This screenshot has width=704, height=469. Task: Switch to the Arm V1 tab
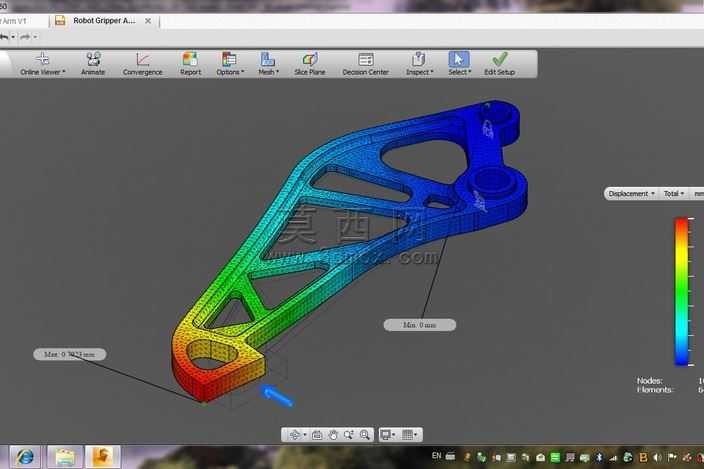(13, 21)
